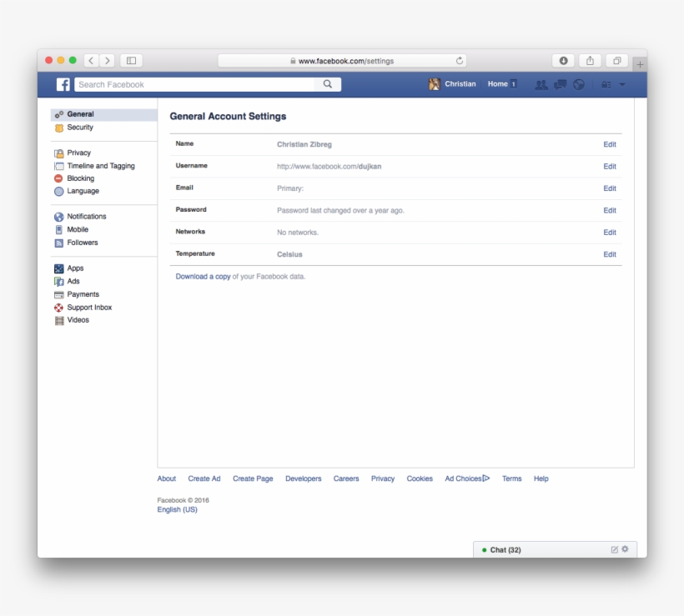The image size is (684, 616).
Task: Click the Support Inbox lifebuoy icon
Action: point(58,308)
